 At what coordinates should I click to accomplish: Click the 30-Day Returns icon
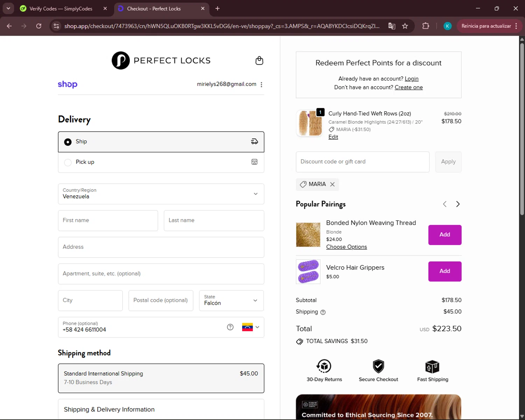click(x=324, y=366)
